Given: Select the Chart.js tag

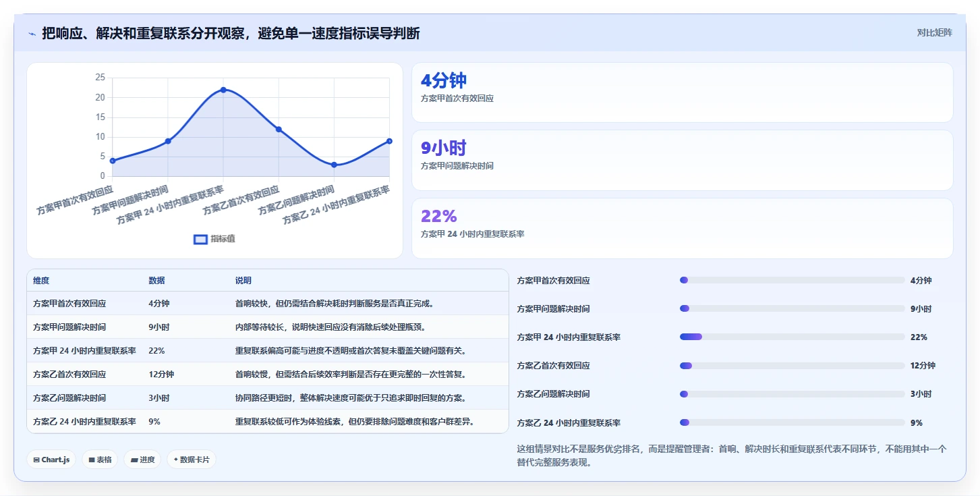Looking at the screenshot, I should pos(52,460).
